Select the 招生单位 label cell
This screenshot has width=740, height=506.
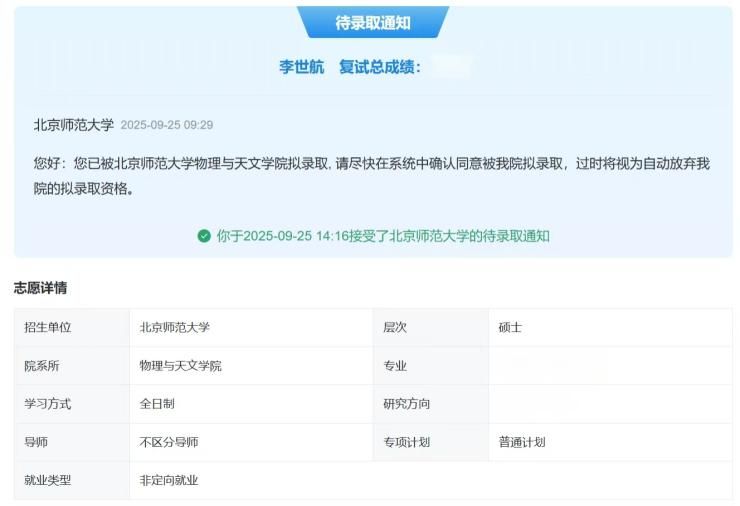tap(48, 327)
